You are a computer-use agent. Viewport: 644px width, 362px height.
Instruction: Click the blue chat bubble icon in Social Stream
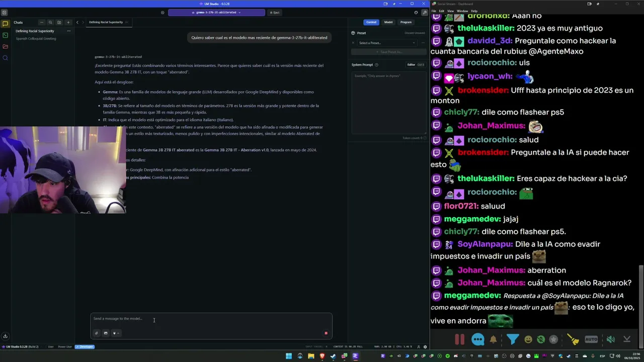478,339
